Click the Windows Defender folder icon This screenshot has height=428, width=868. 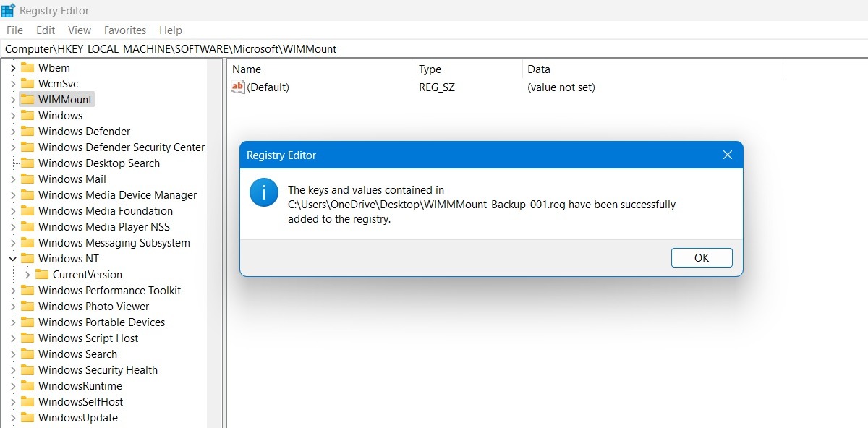click(x=27, y=131)
